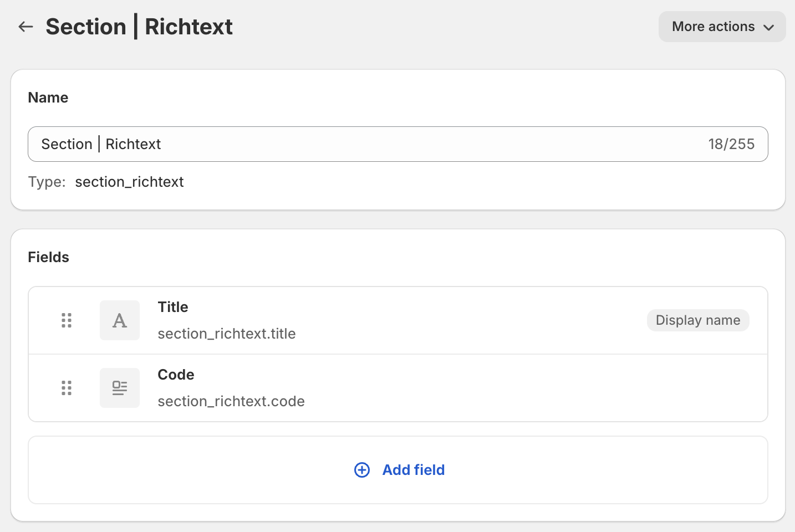This screenshot has width=795, height=532.
Task: Select the multi-line text type icon beside Code
Action: [x=120, y=388]
